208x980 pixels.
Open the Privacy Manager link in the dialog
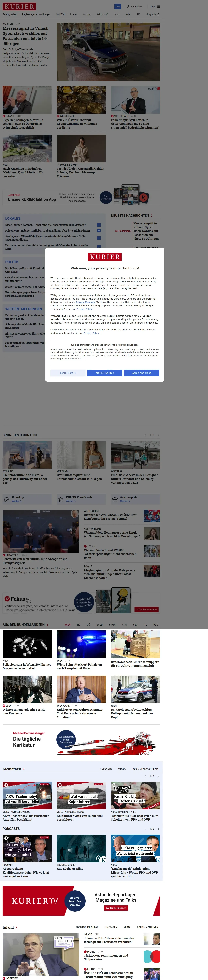86,302
